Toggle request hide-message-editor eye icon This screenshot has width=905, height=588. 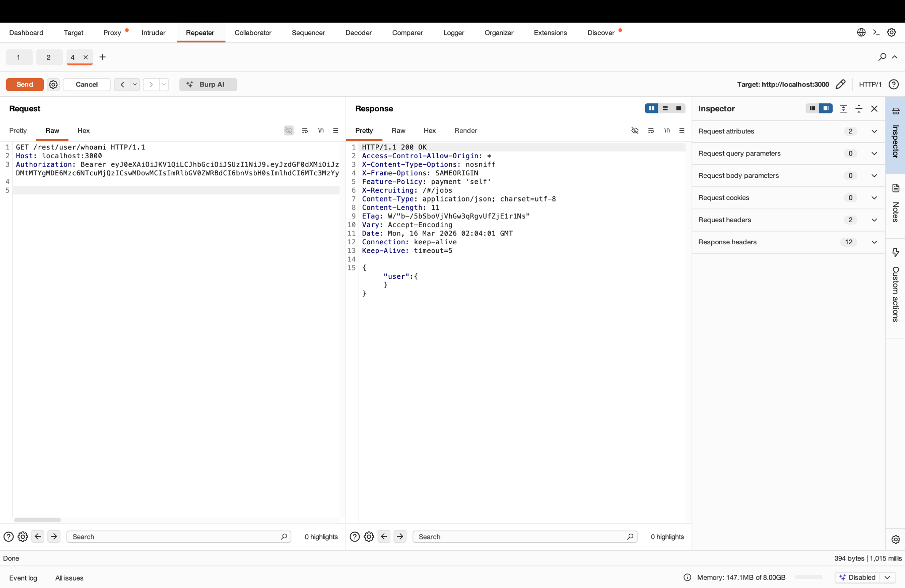pyautogui.click(x=289, y=130)
